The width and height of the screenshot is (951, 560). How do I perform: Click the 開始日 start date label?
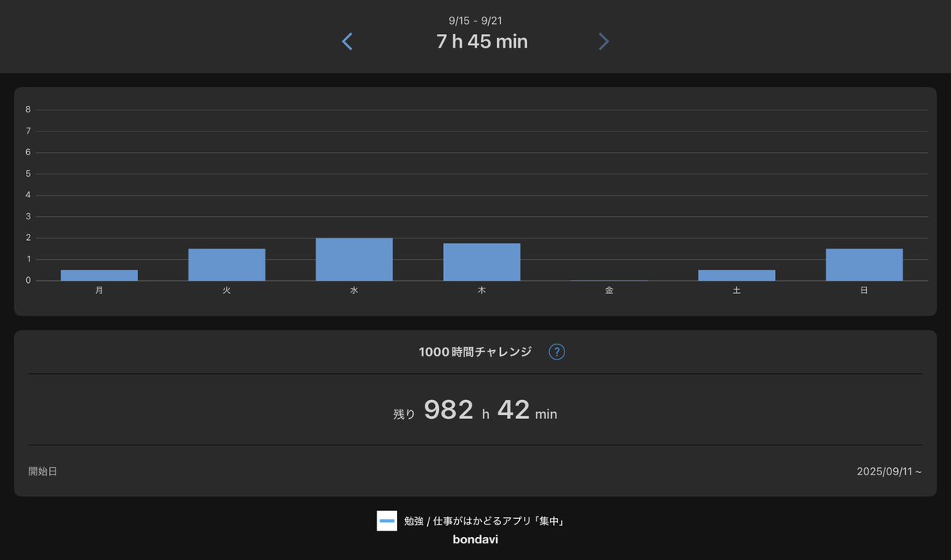pyautogui.click(x=44, y=471)
